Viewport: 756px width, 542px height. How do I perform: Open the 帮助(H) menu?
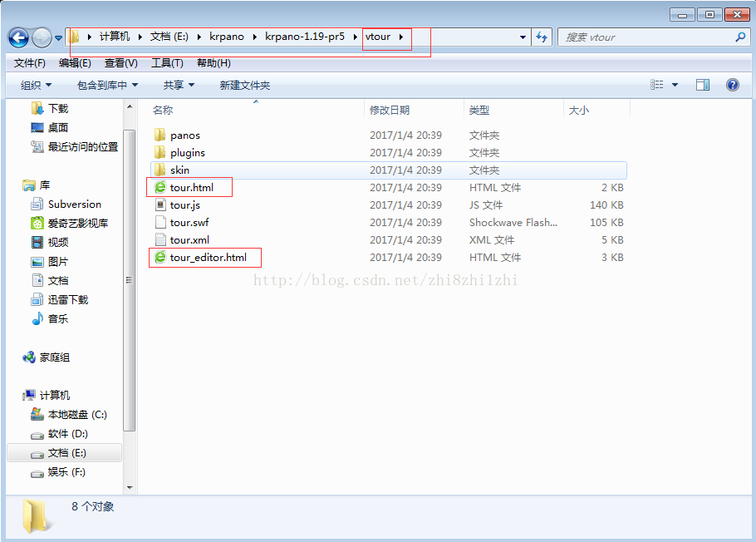pyautogui.click(x=214, y=63)
